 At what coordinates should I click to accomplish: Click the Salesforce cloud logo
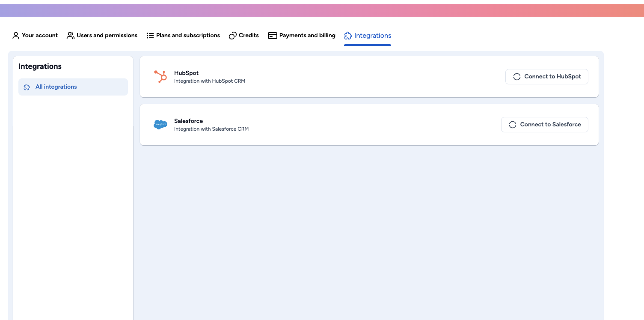[160, 124]
